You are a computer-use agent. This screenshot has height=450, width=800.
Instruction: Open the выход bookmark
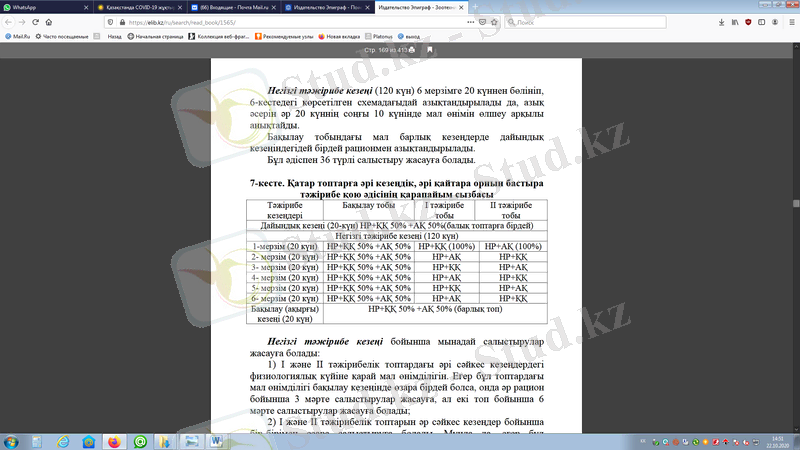(x=409, y=37)
